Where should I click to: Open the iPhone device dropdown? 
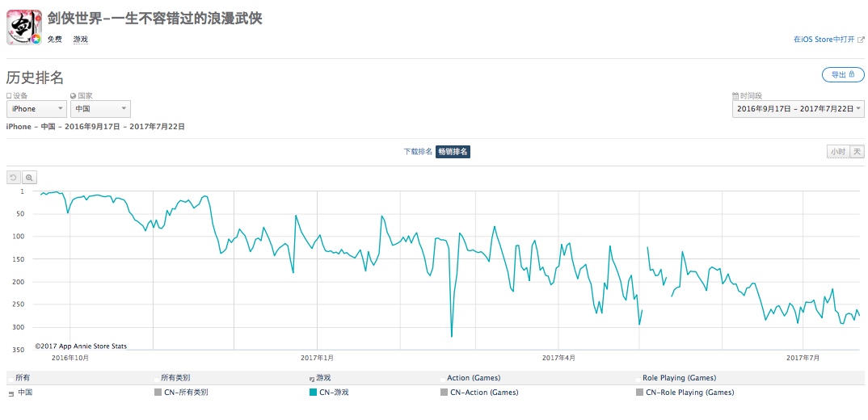pos(36,109)
